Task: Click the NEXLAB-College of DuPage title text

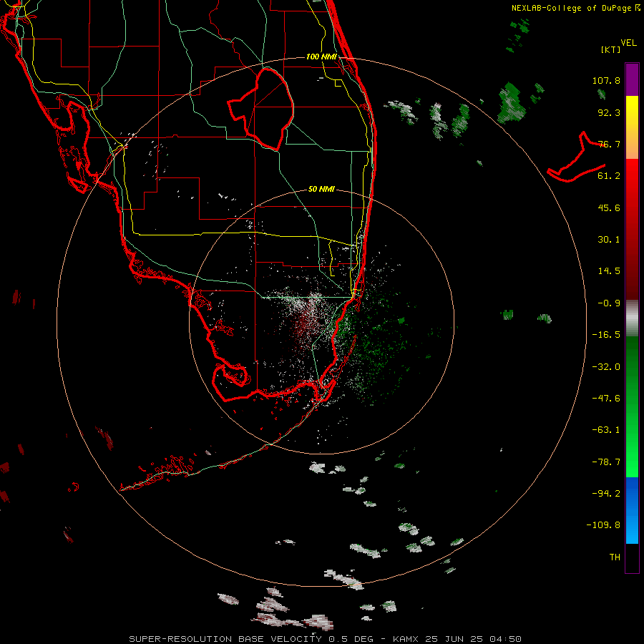Action: point(575,8)
